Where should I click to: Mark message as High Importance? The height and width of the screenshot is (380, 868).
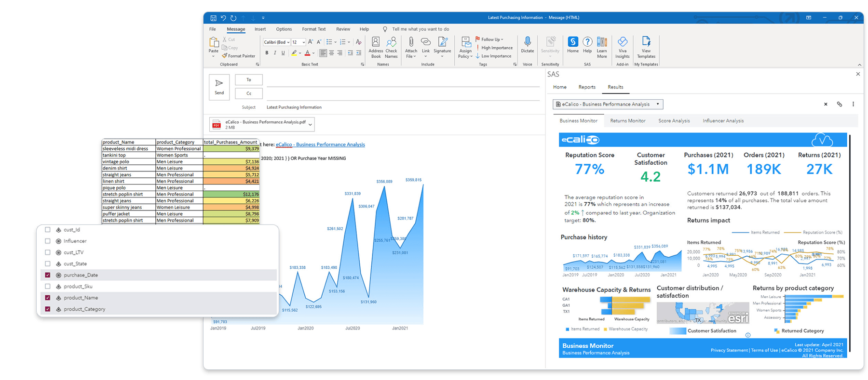pos(494,48)
